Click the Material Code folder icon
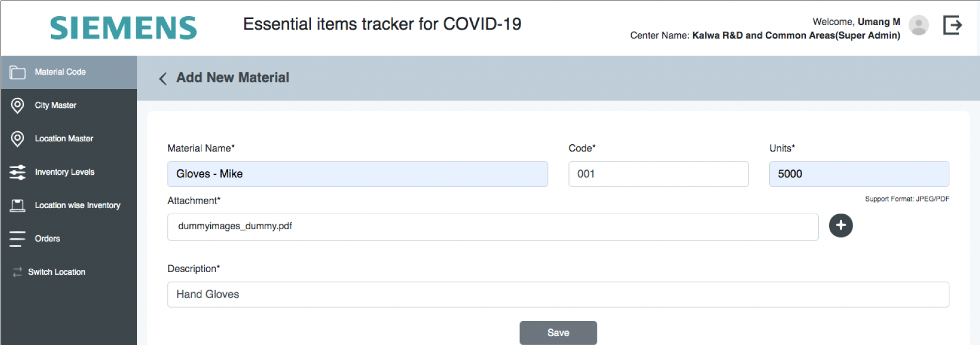The image size is (980, 345). coord(18,72)
